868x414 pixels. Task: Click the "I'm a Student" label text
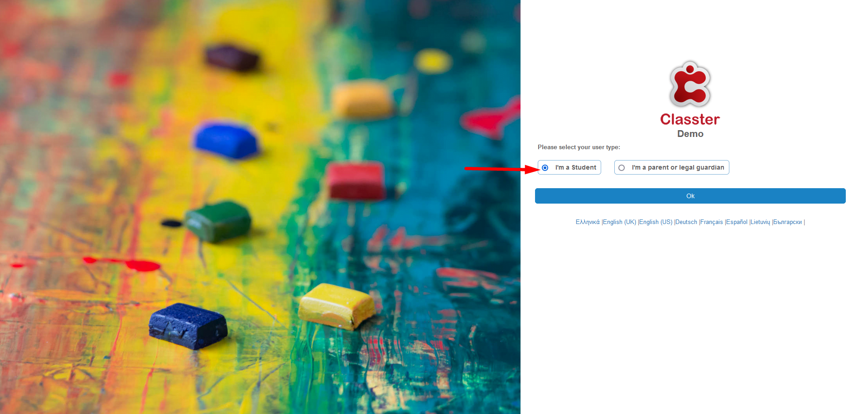(575, 167)
